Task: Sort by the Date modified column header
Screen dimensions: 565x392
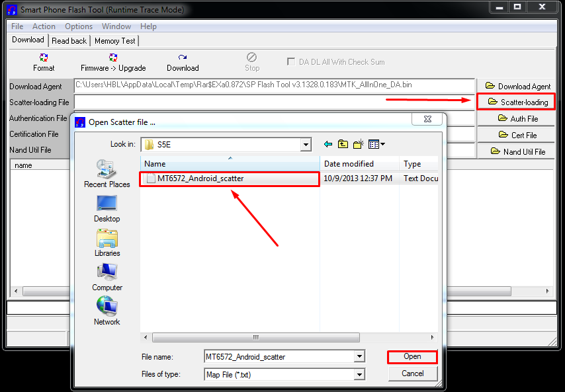Action: click(x=360, y=164)
